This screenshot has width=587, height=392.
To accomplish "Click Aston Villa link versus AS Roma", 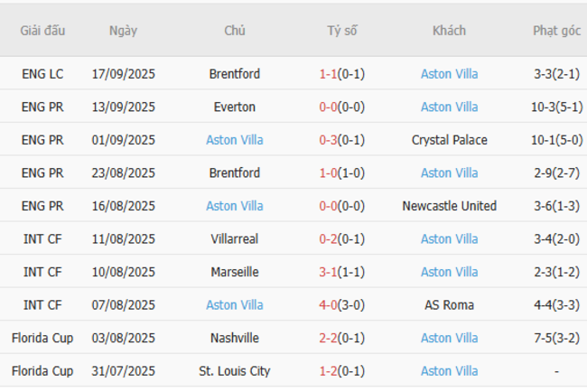I will click(235, 304).
